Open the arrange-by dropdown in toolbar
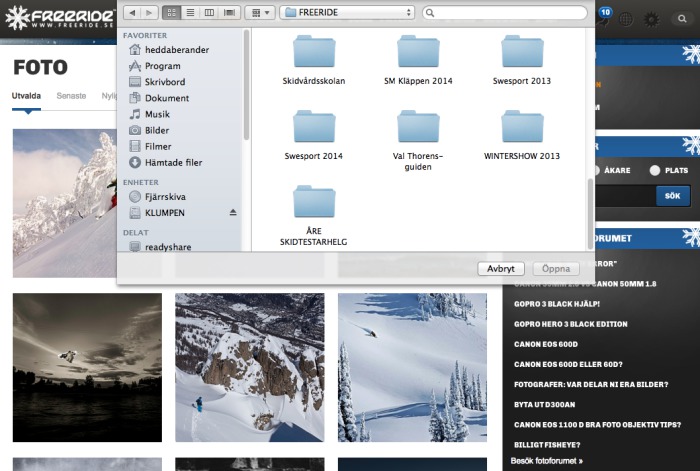This screenshot has width=700, height=471. pos(259,13)
